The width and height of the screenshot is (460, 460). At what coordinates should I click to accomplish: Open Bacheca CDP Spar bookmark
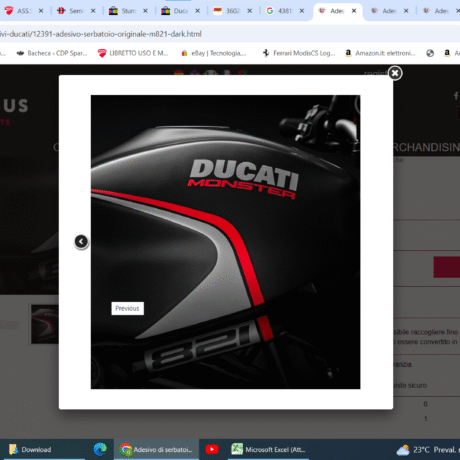pos(52,53)
